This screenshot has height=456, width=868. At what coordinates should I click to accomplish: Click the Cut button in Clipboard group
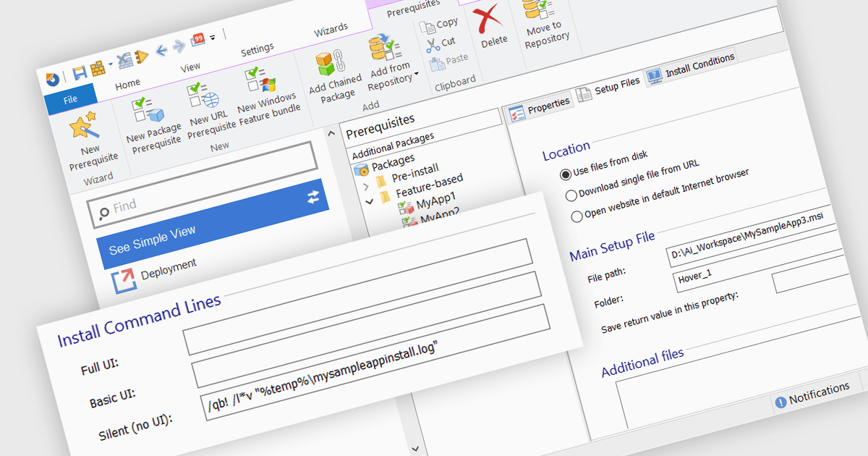(441, 43)
